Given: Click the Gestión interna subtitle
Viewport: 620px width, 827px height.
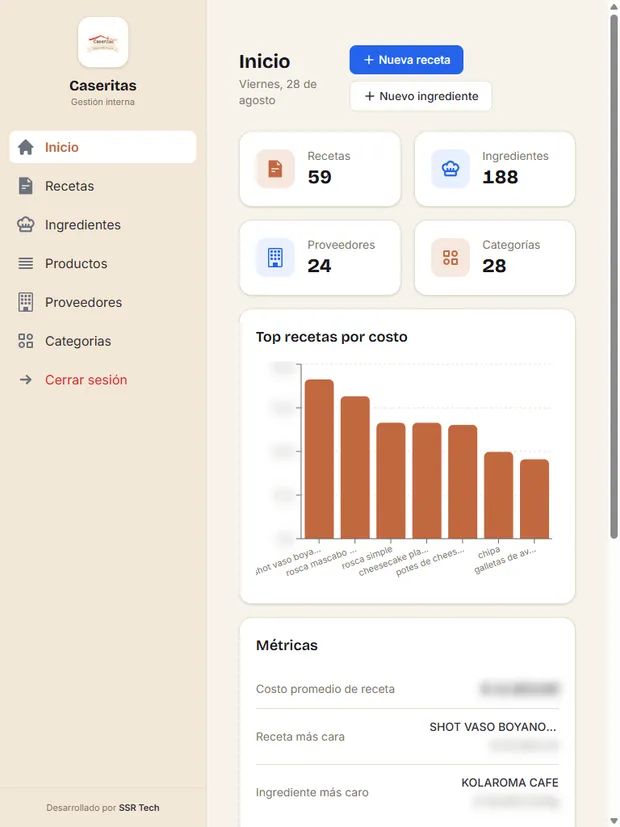Looking at the screenshot, I should coord(103,102).
